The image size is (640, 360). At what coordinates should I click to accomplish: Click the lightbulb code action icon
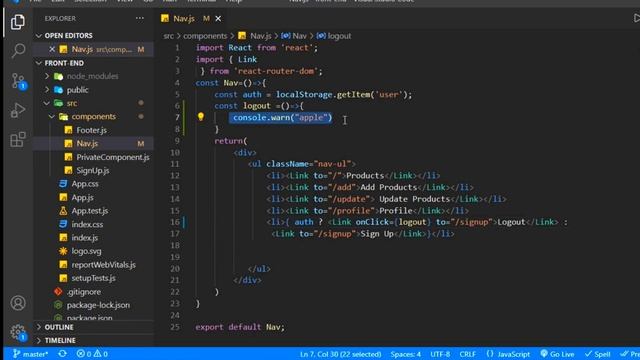coord(200,117)
